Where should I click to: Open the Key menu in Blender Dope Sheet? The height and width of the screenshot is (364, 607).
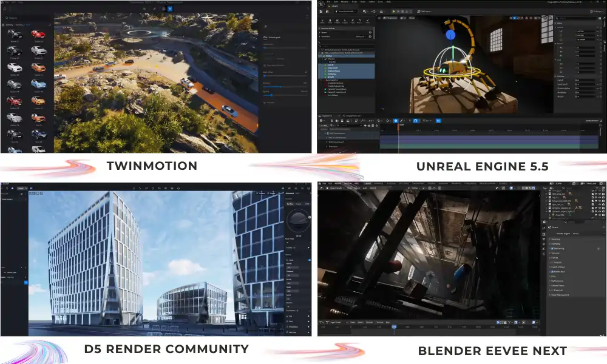click(387, 322)
